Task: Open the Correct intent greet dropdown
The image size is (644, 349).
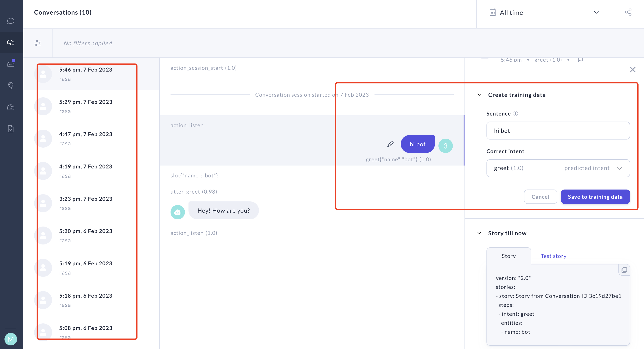Action: (x=558, y=168)
